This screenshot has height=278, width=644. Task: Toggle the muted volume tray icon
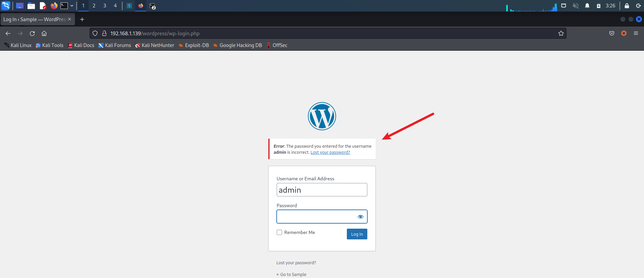pyautogui.click(x=576, y=6)
